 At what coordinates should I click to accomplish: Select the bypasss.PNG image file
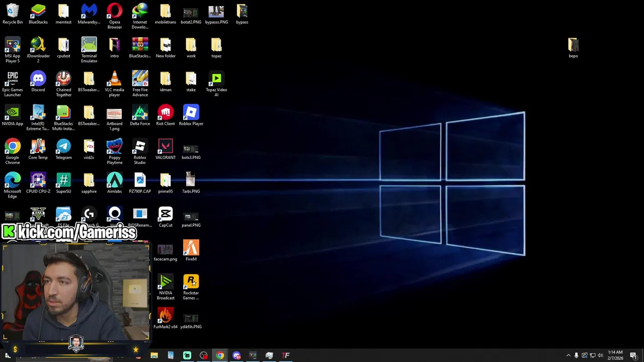pyautogui.click(x=216, y=14)
